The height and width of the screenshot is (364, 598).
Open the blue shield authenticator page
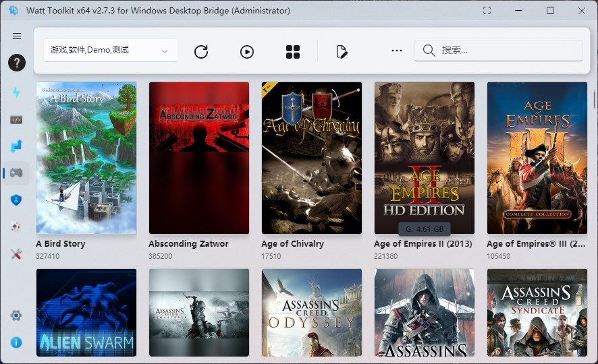(x=16, y=200)
